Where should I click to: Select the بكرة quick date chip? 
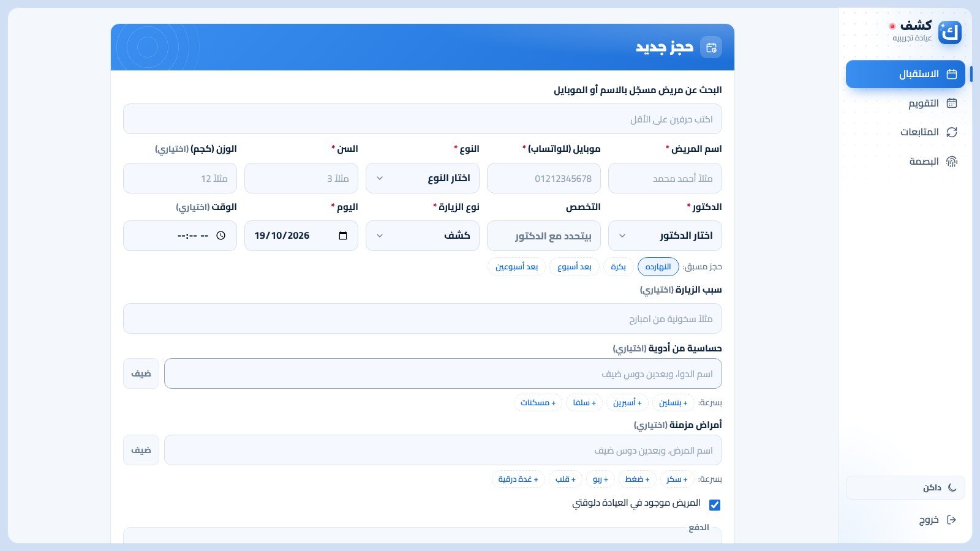click(619, 267)
